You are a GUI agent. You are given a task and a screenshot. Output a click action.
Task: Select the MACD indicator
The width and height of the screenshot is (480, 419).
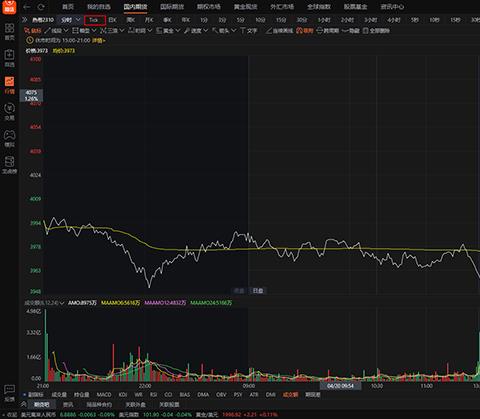coord(104,395)
